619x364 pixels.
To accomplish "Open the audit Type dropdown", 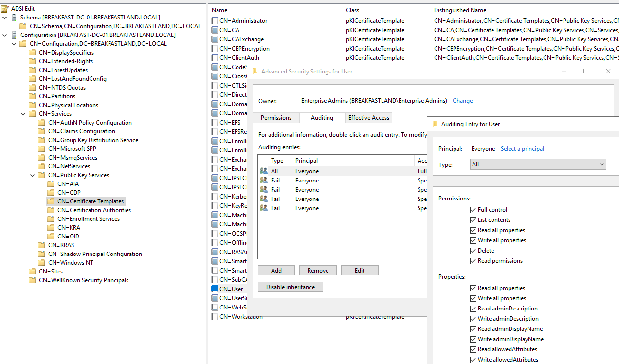I will pyautogui.click(x=538, y=164).
